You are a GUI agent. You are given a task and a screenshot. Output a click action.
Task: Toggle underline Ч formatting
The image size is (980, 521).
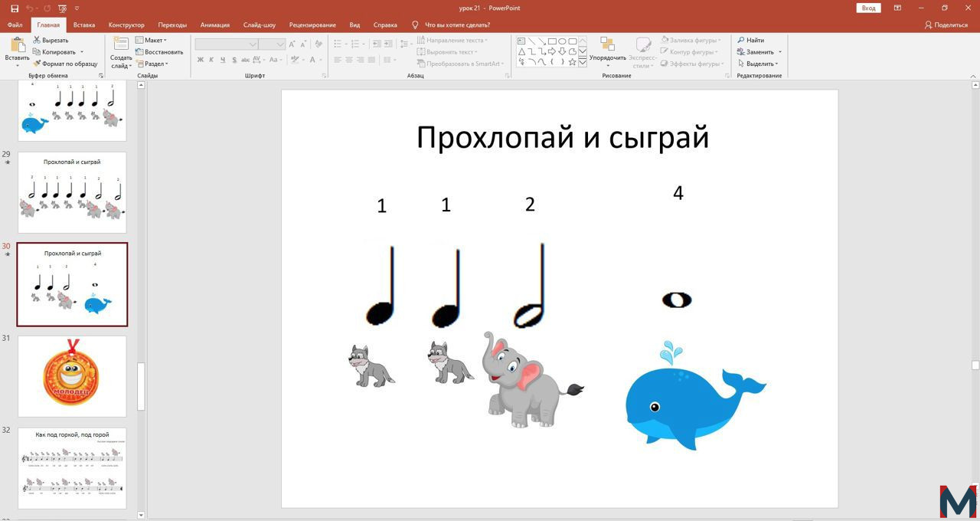tap(223, 60)
